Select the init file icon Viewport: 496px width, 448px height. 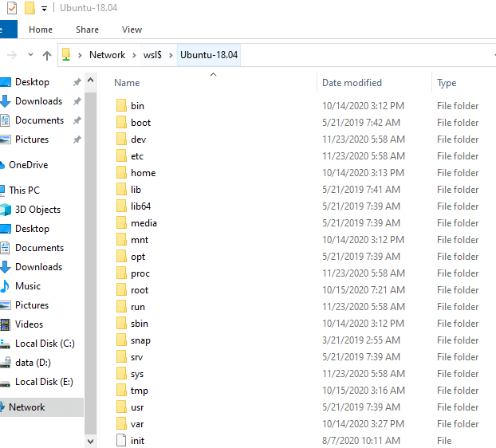click(x=121, y=440)
